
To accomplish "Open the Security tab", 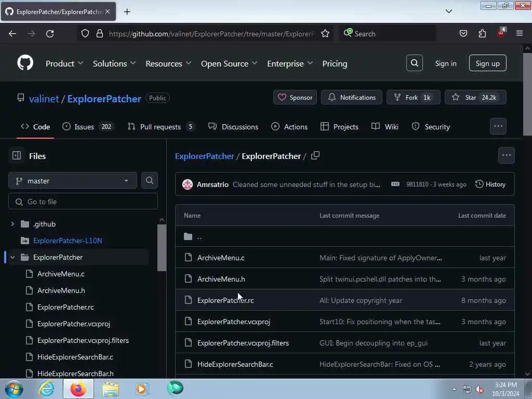I will click(431, 127).
